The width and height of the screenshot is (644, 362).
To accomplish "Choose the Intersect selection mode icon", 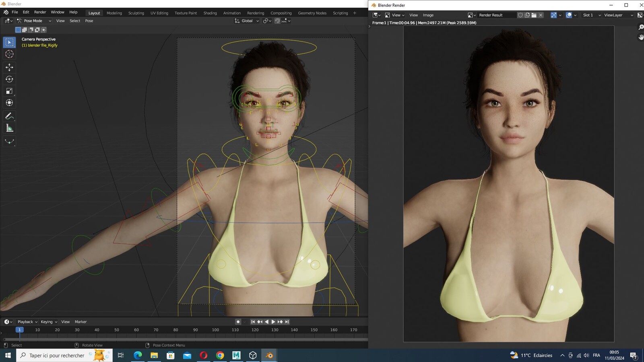I will [44, 30].
